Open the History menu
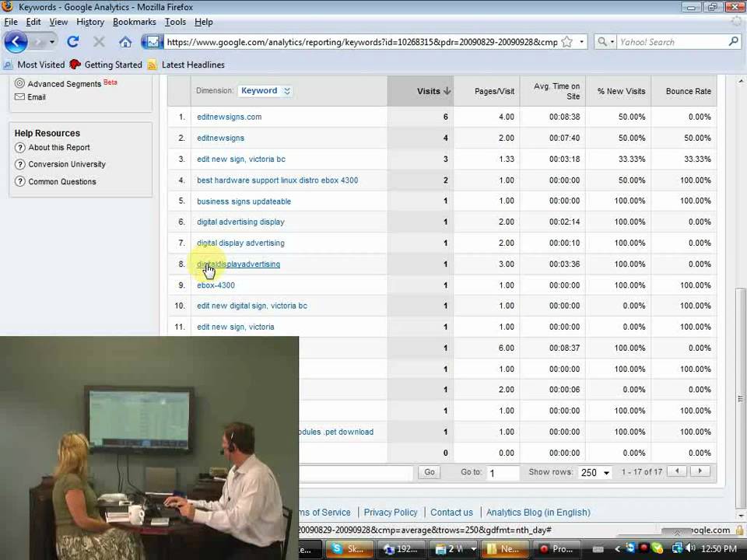Screen dimensions: 747x560 [x=90, y=22]
